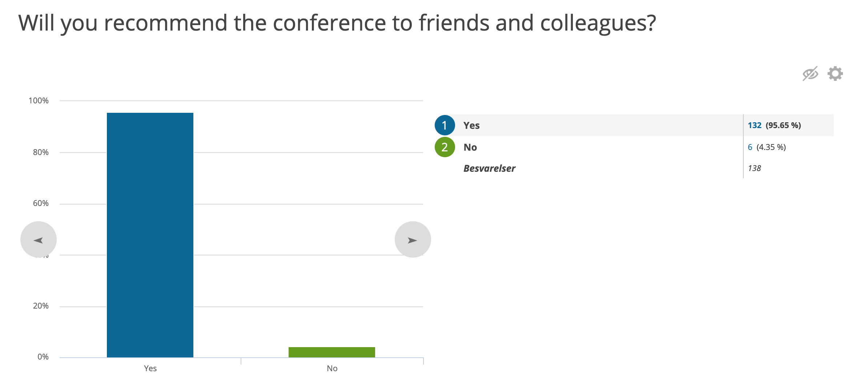Click the blue number 1 legend circle
Viewport: 868px width, 385px height.
coord(445,125)
